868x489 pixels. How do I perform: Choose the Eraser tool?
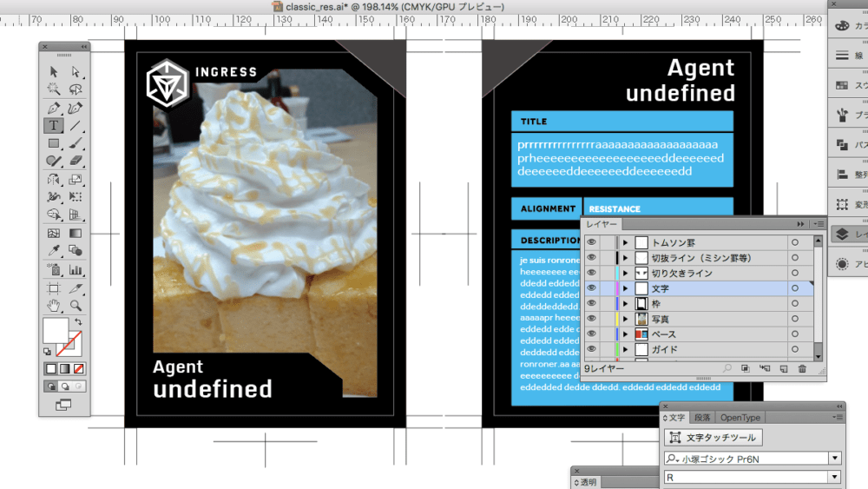point(76,161)
